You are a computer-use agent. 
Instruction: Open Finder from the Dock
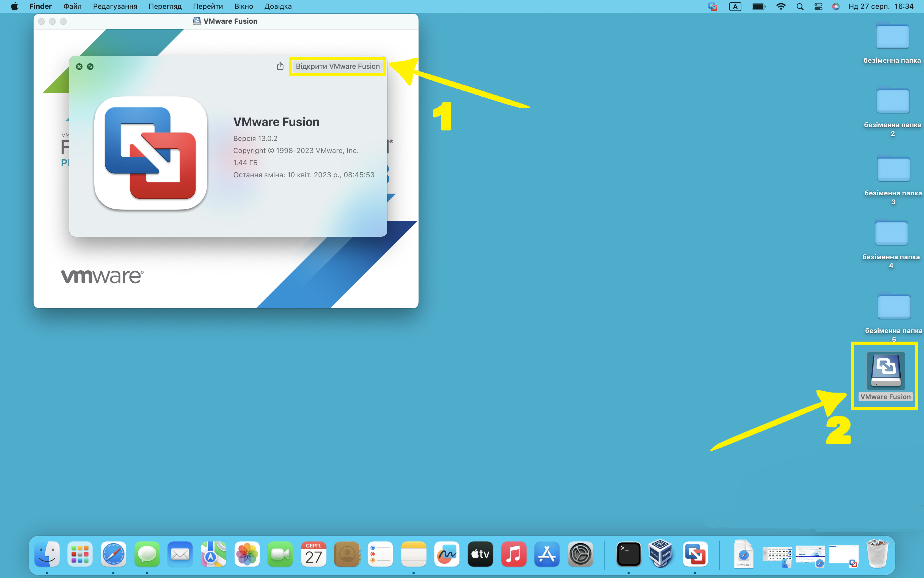(x=47, y=554)
